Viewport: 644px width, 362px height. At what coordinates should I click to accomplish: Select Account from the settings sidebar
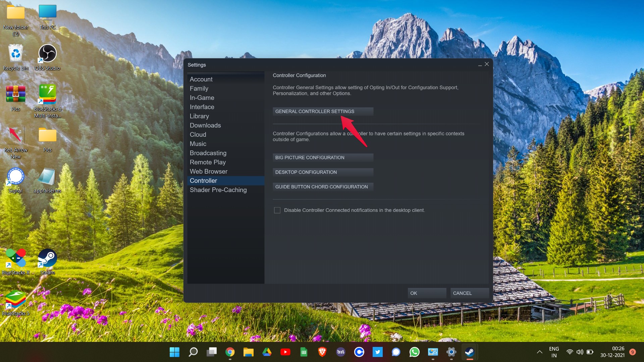201,79
